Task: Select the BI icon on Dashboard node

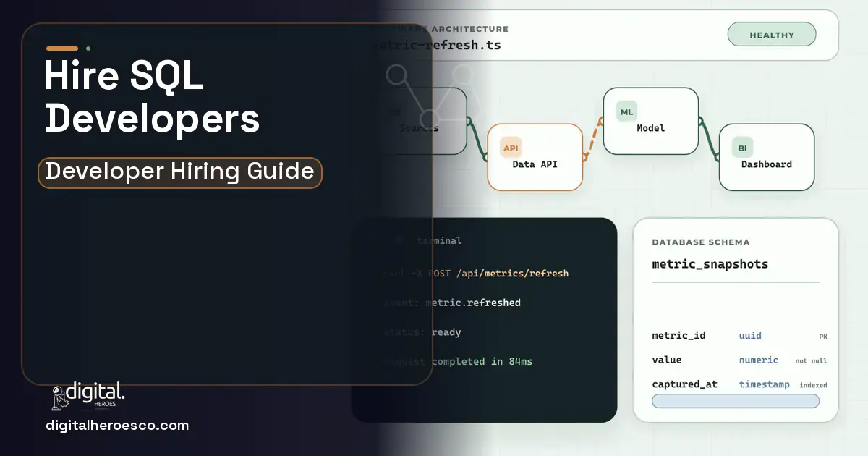Action: 742,148
